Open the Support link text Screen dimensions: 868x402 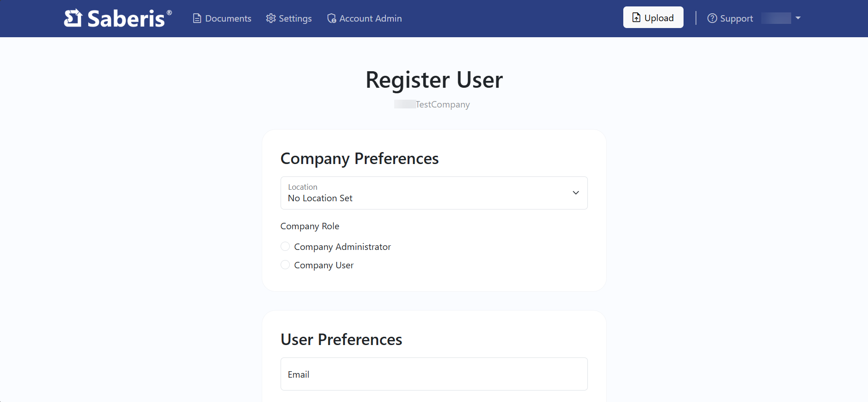[736, 18]
